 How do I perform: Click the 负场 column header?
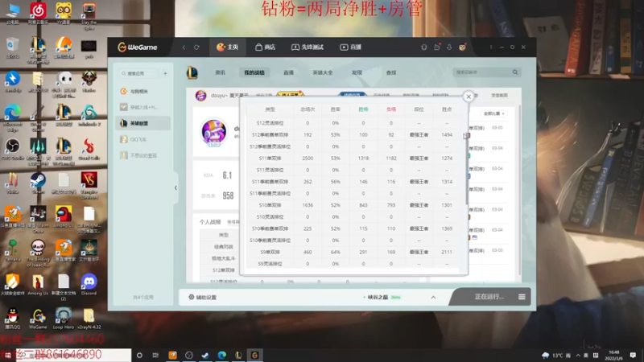point(391,109)
